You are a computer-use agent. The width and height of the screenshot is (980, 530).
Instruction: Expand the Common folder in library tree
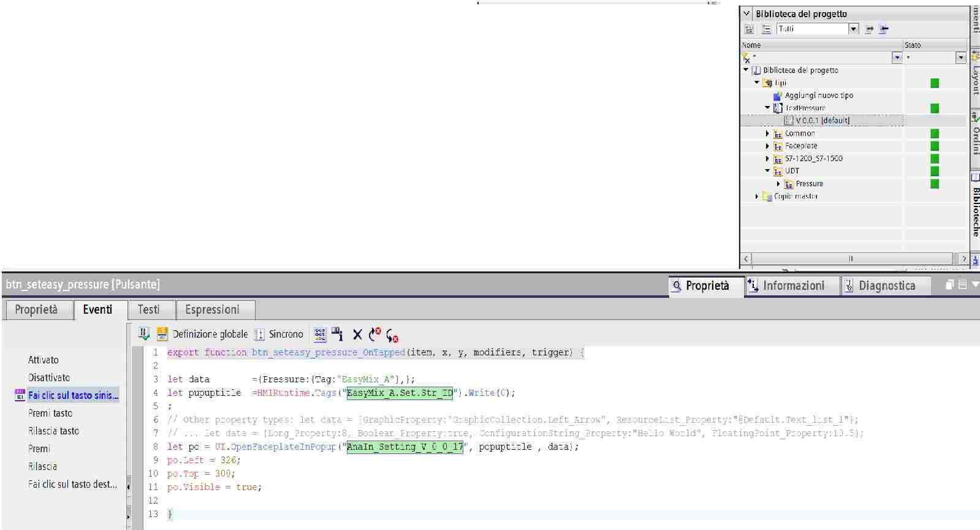click(767, 134)
